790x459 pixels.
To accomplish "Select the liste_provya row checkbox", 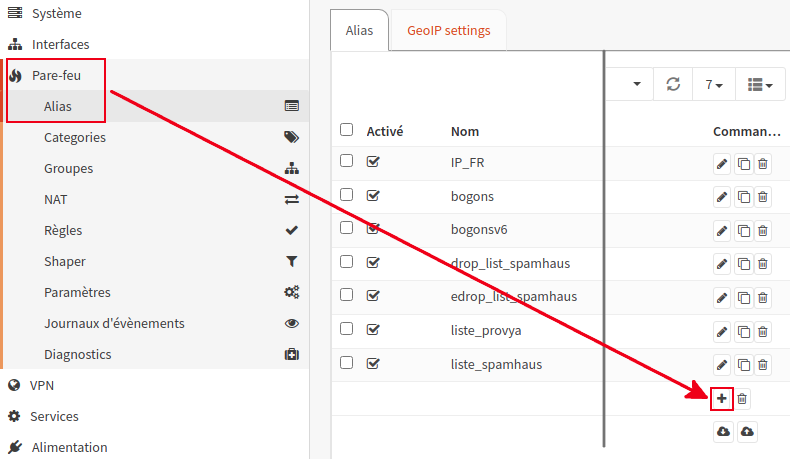I will [x=347, y=329].
